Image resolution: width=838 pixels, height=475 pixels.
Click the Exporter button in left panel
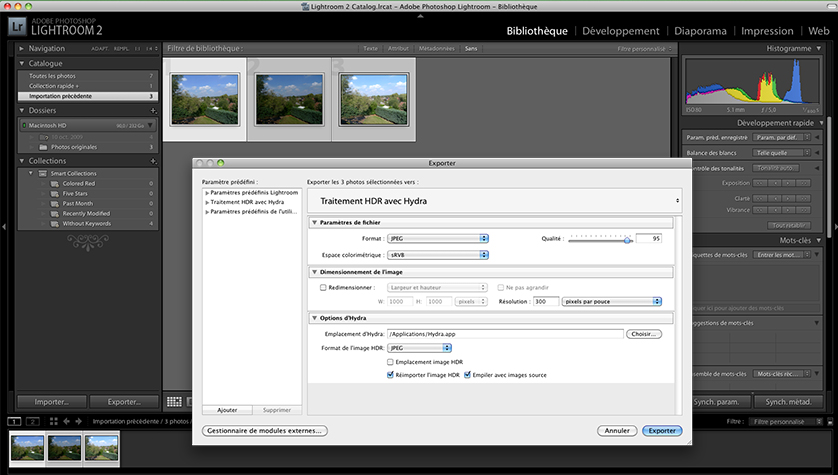[124, 402]
